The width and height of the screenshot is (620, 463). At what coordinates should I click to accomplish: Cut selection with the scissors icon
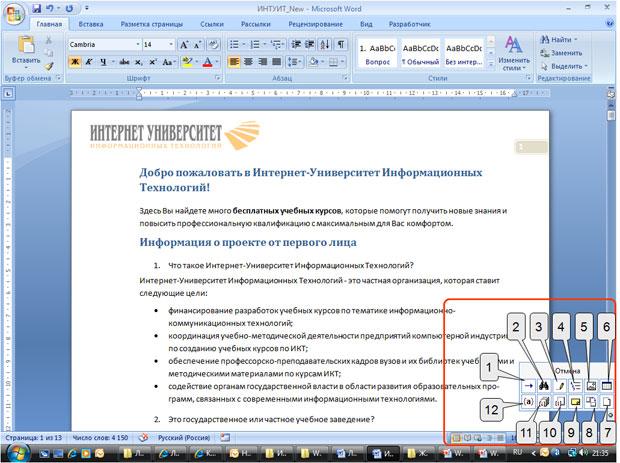49,40
